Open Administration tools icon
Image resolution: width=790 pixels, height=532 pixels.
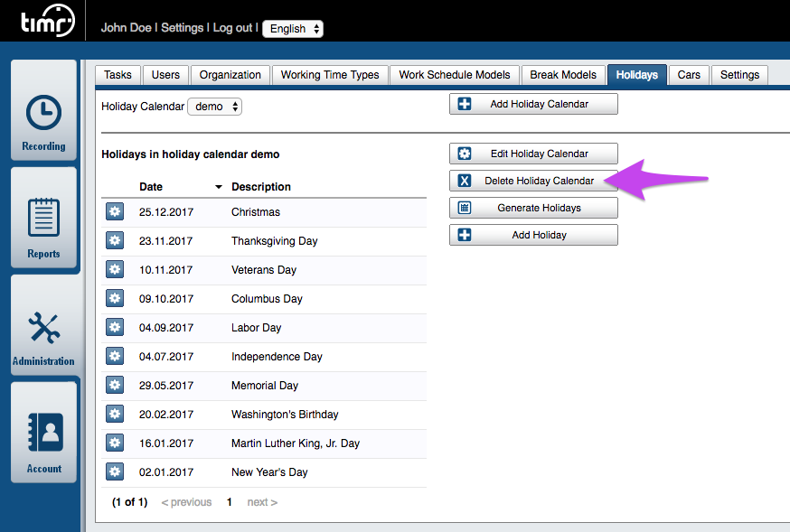tap(43, 327)
